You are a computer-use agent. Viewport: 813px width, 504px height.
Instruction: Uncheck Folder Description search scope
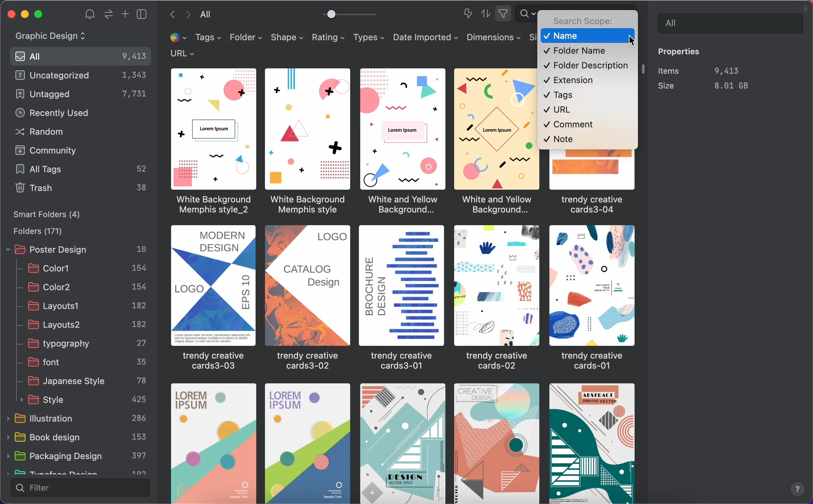click(x=587, y=66)
